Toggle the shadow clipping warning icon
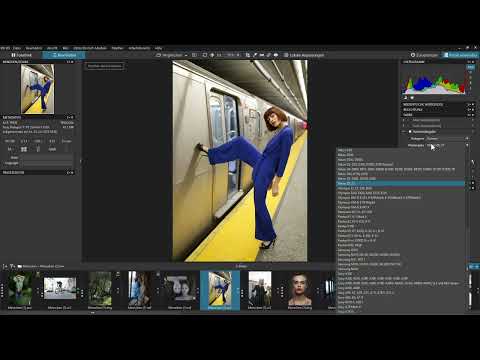The image size is (480, 360). 406,98
